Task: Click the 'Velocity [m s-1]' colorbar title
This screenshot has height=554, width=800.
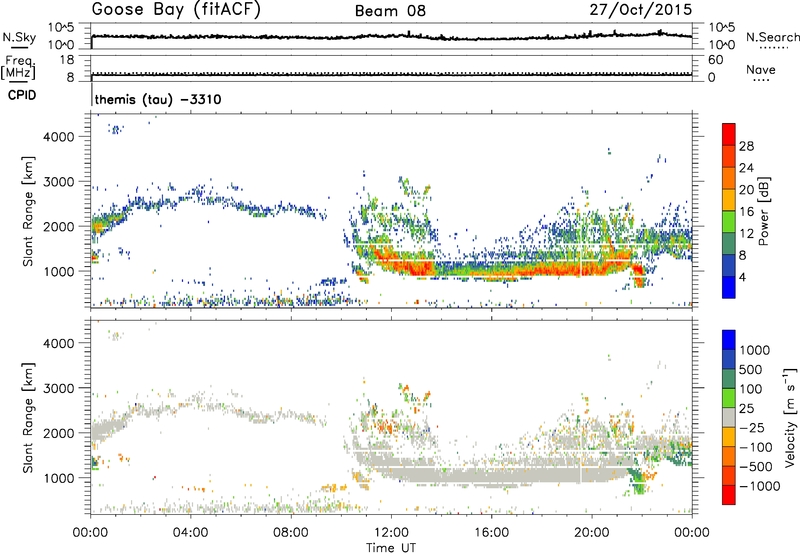Action: click(790, 417)
